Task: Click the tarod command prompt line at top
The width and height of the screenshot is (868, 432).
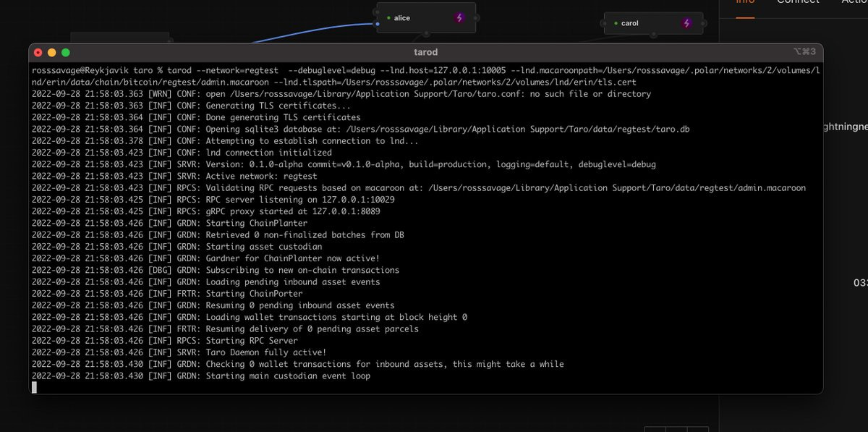Action: click(426, 77)
